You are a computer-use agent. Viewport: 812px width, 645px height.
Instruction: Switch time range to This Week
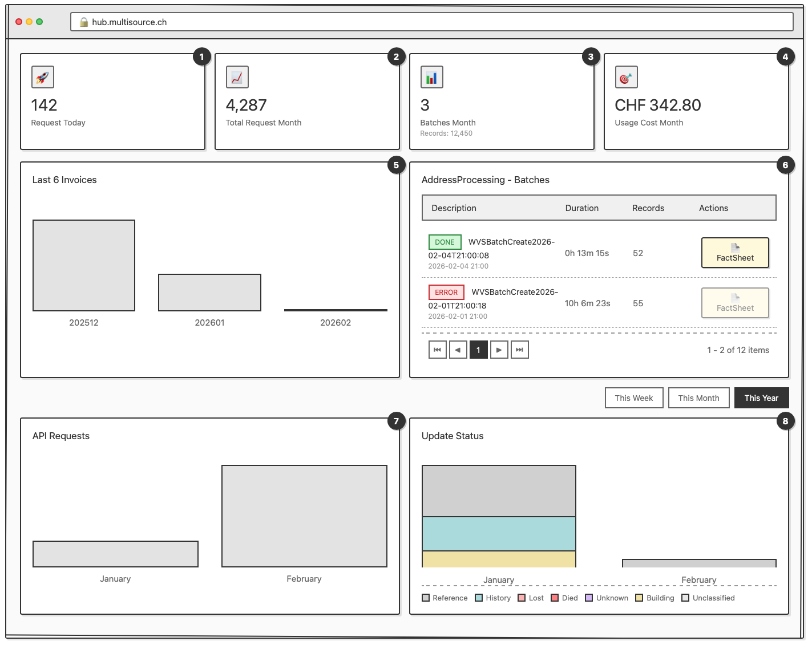coord(634,398)
